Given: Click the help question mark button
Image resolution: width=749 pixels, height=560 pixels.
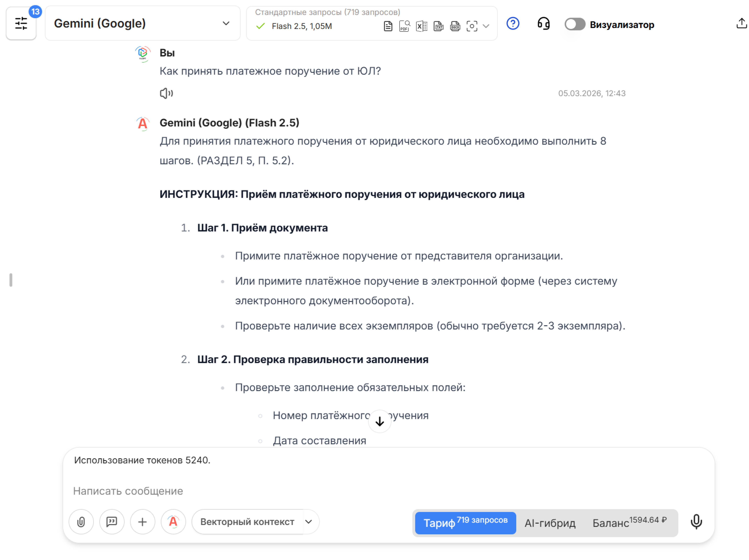Looking at the screenshot, I should coord(513,24).
